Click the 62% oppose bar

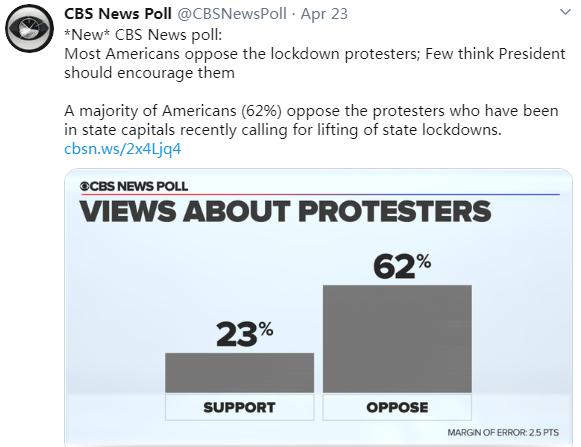pyautogui.click(x=397, y=339)
